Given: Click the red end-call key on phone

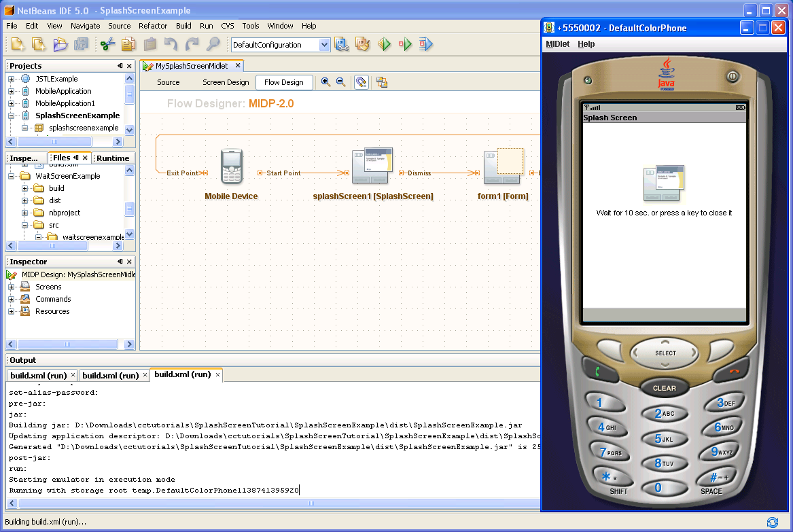Looking at the screenshot, I should pyautogui.click(x=733, y=371).
